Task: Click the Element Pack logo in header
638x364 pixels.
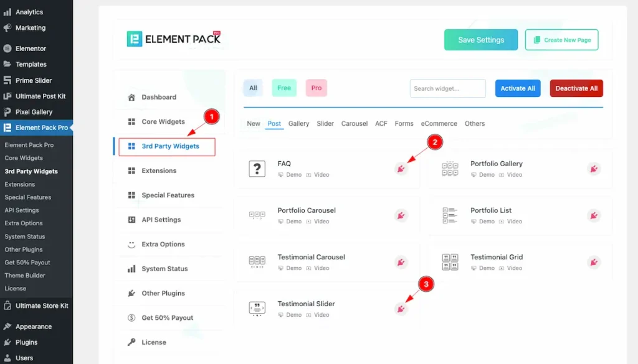Action: click(174, 39)
